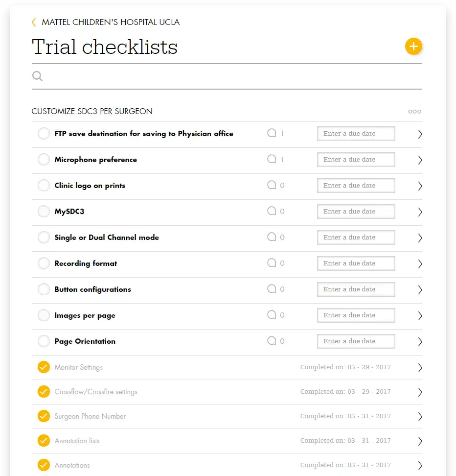Open comments for FTP save destination task

(x=272, y=133)
